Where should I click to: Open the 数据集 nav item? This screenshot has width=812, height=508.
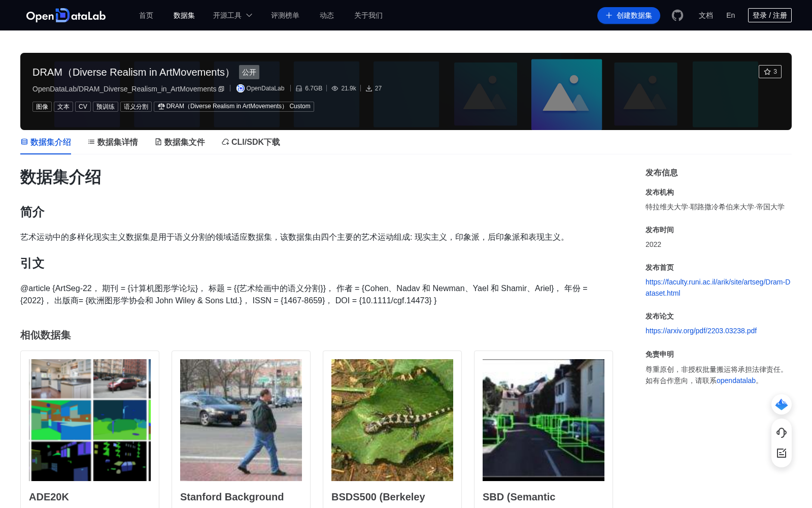click(184, 15)
